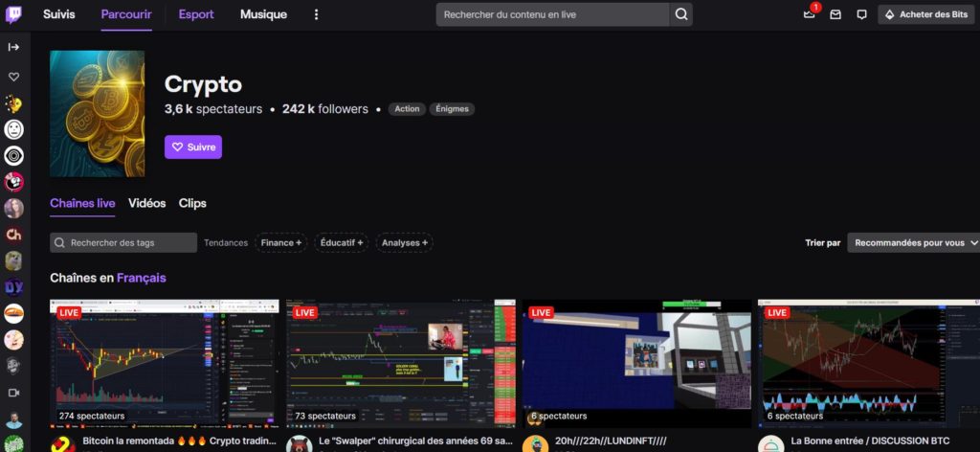Click the camera icon in left sidebar
The image size is (980, 452).
(13, 393)
